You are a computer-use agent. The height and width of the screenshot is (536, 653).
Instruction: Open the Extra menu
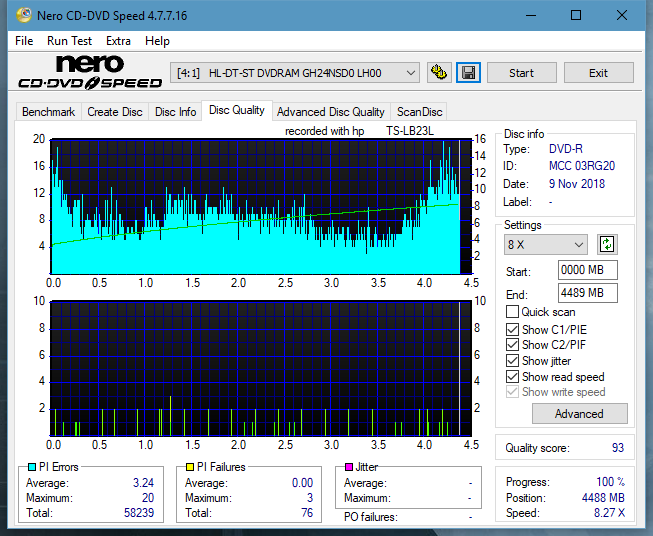click(x=118, y=41)
